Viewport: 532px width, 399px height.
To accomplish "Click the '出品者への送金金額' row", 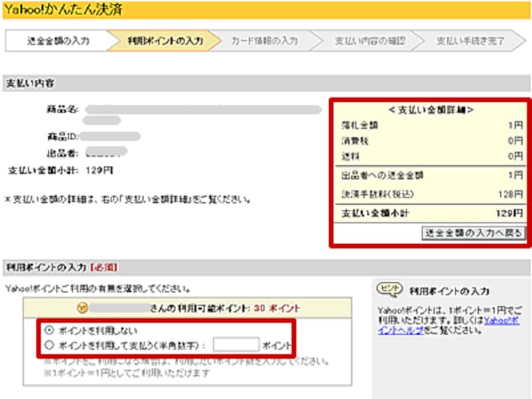I will click(x=432, y=176).
